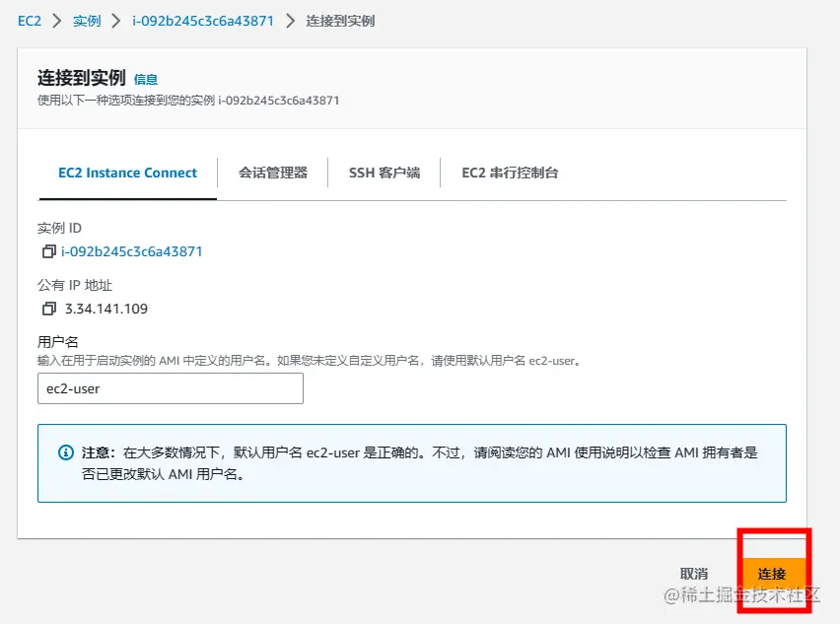The height and width of the screenshot is (624, 840).
Task: Open breadcrumb instance i-092b245c3c6a43871
Action: click(203, 21)
